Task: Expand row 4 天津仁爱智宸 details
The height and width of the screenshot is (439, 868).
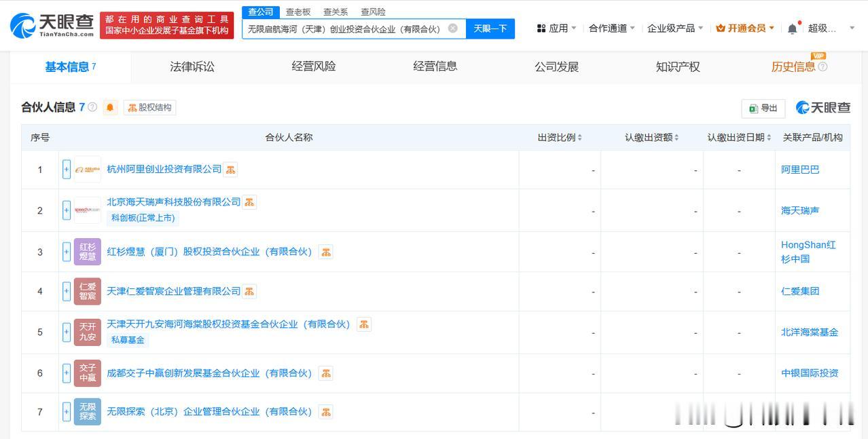Action: 67,291
